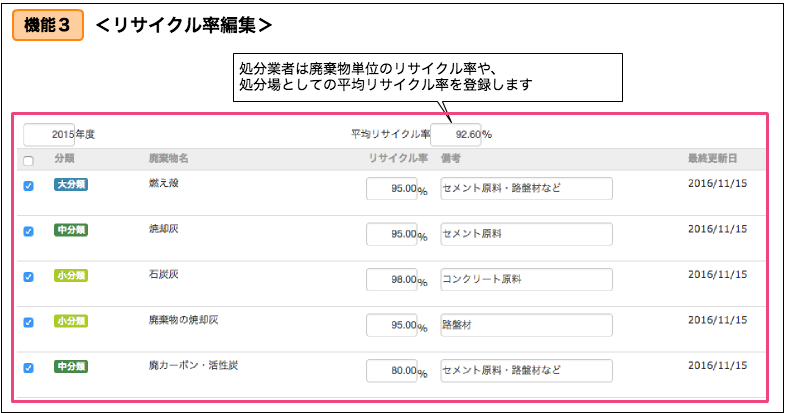Toggle the select-all checkbox in table header
Image resolution: width=785 pixels, height=413 pixels.
[x=28, y=160]
